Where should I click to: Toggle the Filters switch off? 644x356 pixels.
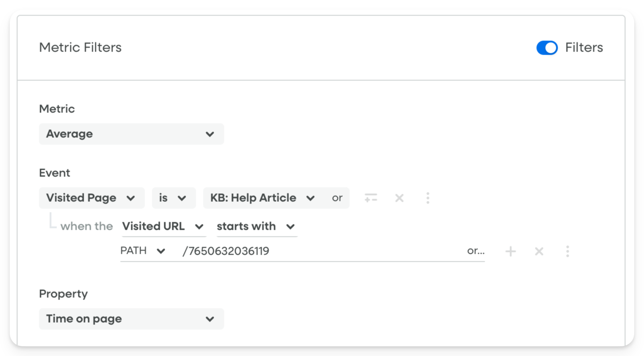tap(547, 48)
